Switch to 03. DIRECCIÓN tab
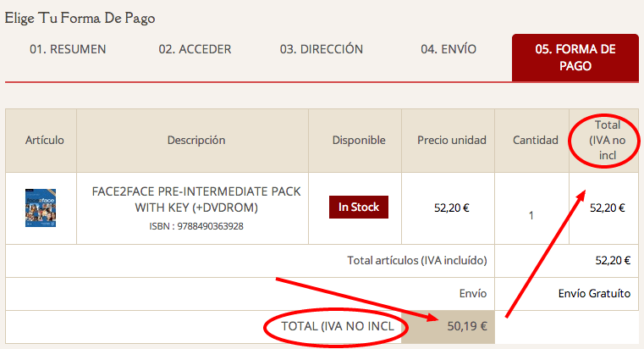Screen dimensions: 644x349 [322, 49]
